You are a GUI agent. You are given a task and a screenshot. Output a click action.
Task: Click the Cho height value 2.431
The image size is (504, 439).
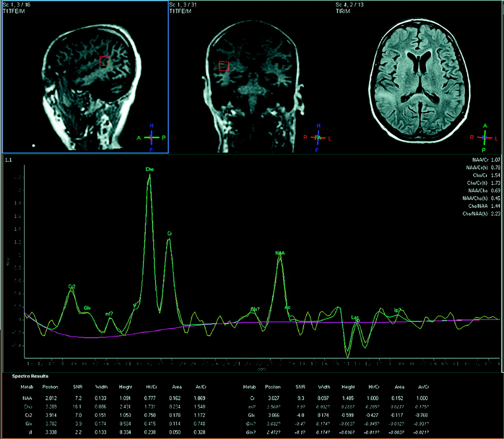[125, 407]
